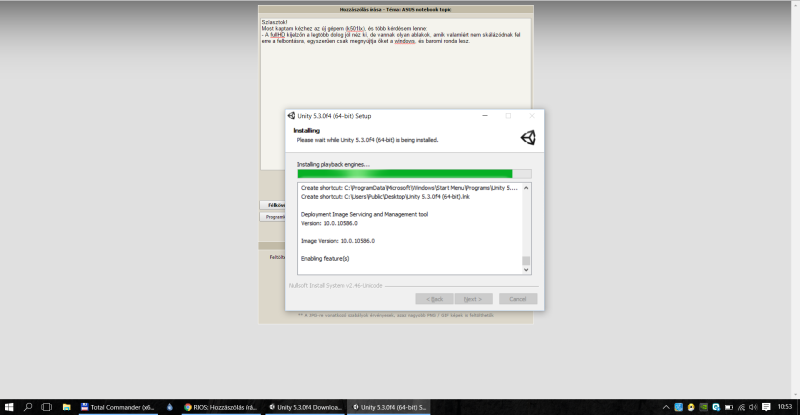Switch to Chrome RIOS tab window

[221, 407]
